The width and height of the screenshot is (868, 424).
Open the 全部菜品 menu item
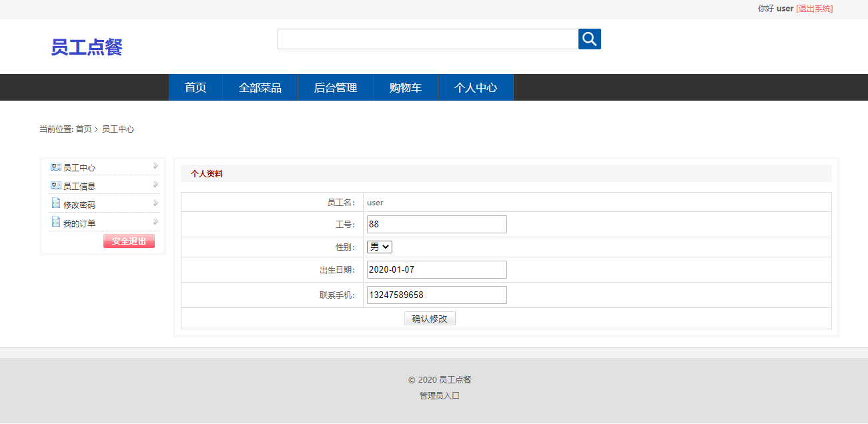[x=260, y=87]
